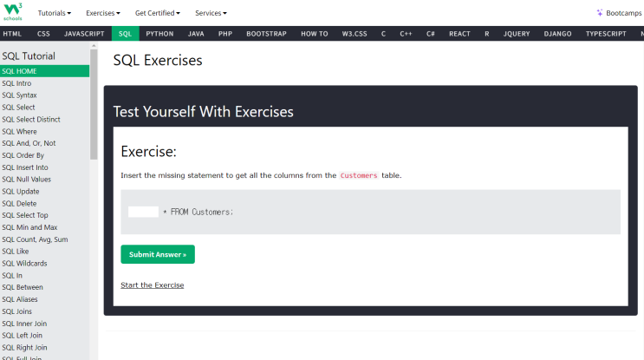Open the TYPESCRIPT tab
The image size is (644, 360).
606,34
